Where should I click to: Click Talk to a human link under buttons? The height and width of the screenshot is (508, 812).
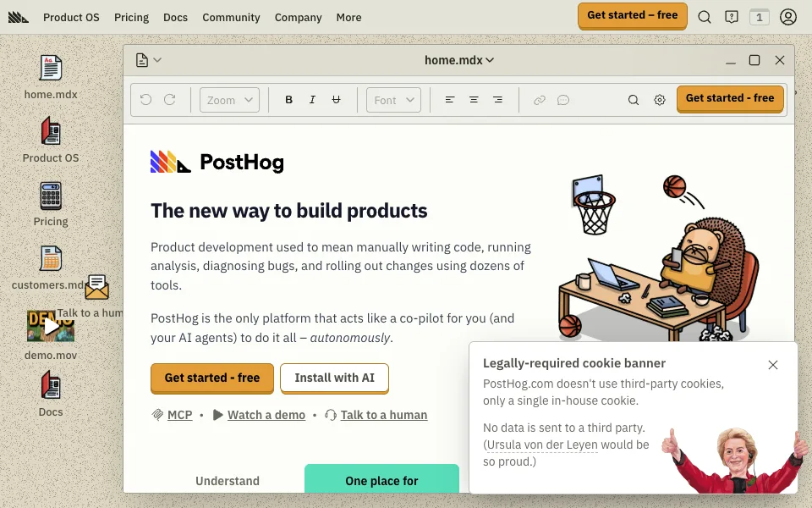[384, 415]
